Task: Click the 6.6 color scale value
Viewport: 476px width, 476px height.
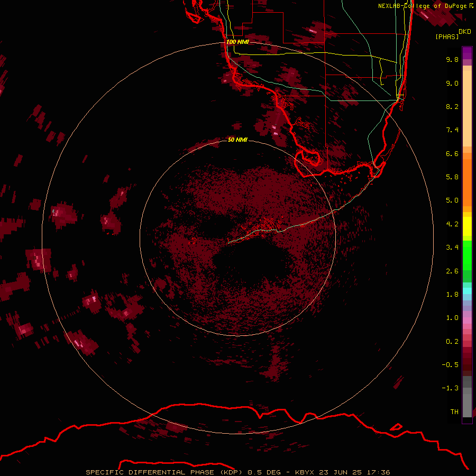Action: pyautogui.click(x=452, y=153)
